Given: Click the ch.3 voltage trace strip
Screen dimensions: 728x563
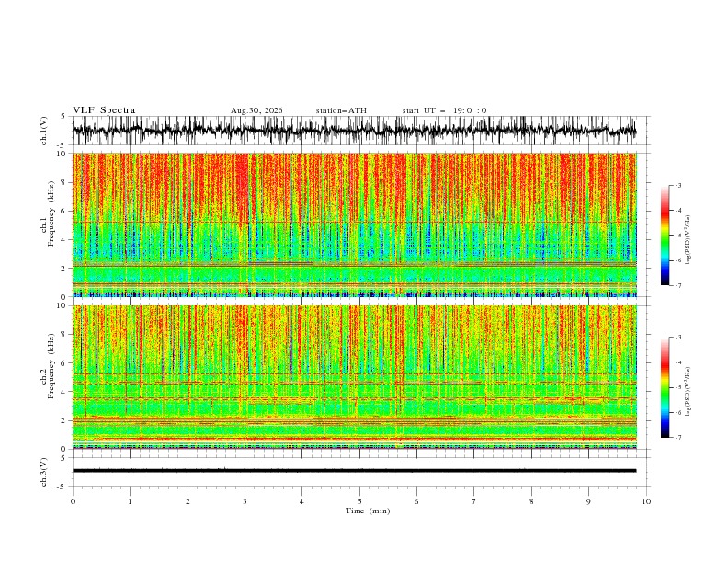Looking at the screenshot, I should pyautogui.click(x=354, y=471).
